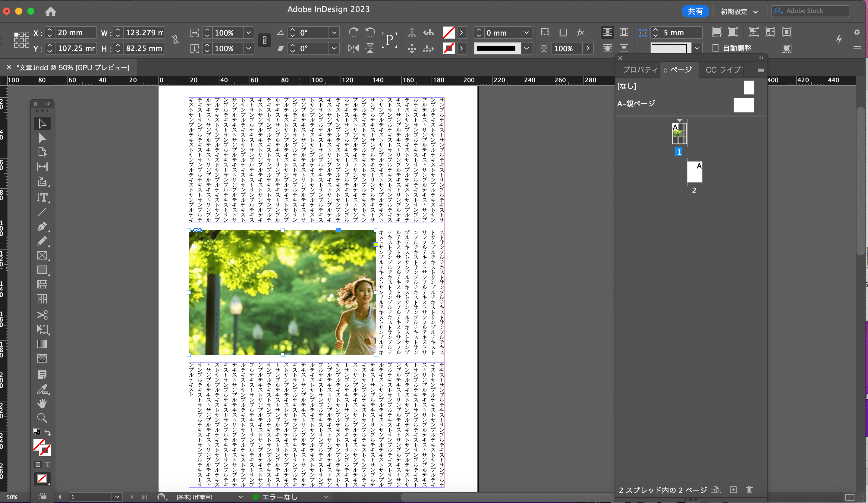Select the Note tool

tap(42, 375)
